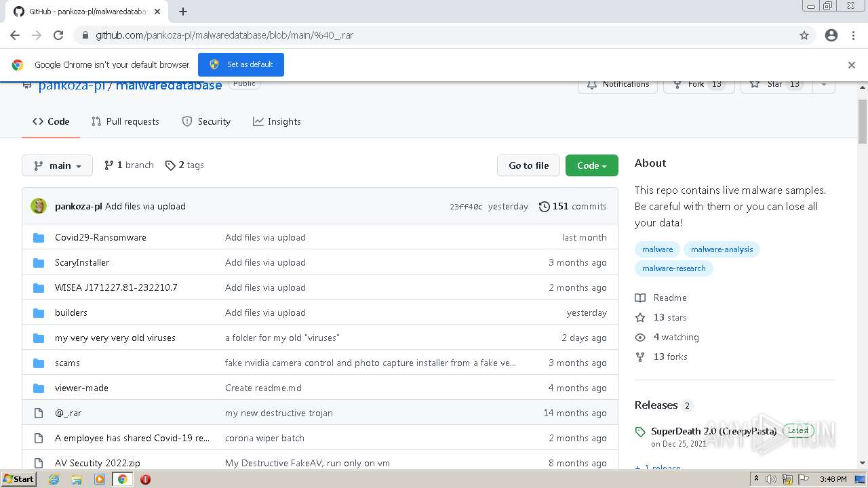Open the Code tab
This screenshot has width=868, height=488.
click(x=51, y=121)
